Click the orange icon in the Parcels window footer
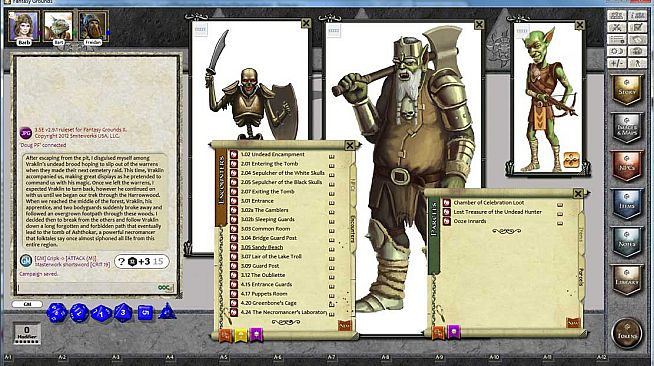Screen dimensions: 654x366 [438, 332]
